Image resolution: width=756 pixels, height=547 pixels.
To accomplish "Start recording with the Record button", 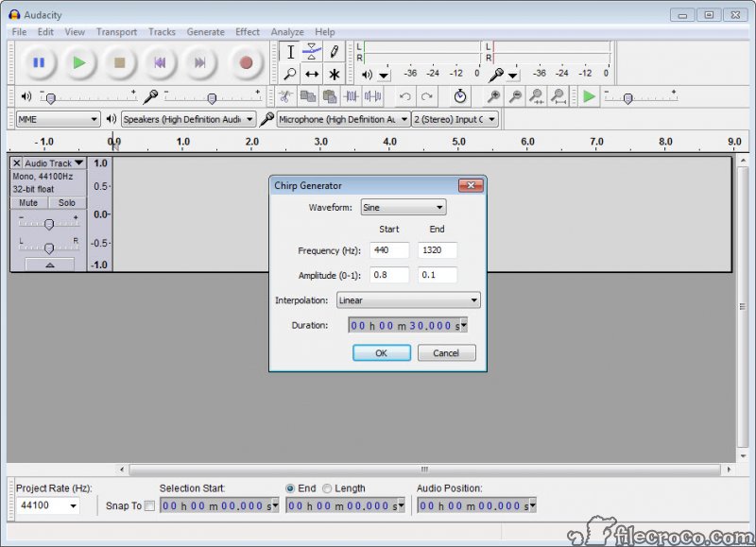I will (246, 62).
